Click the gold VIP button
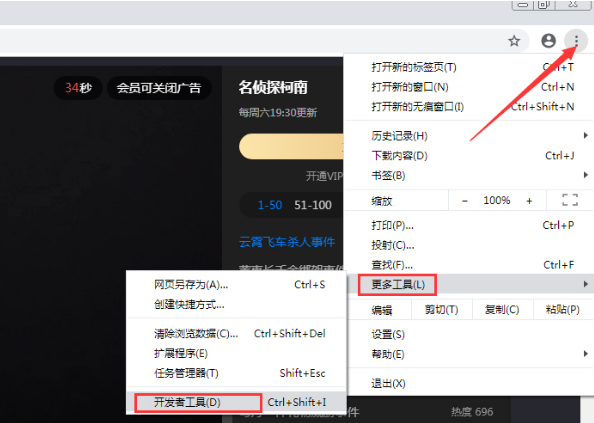This screenshot has height=423, width=594. pos(291,146)
